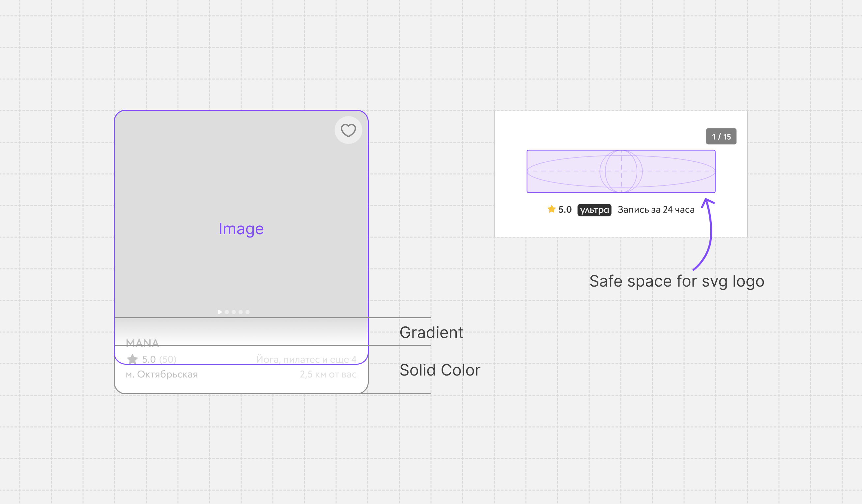Click the middle carousel progress dot
862x504 pixels.
pos(234,312)
